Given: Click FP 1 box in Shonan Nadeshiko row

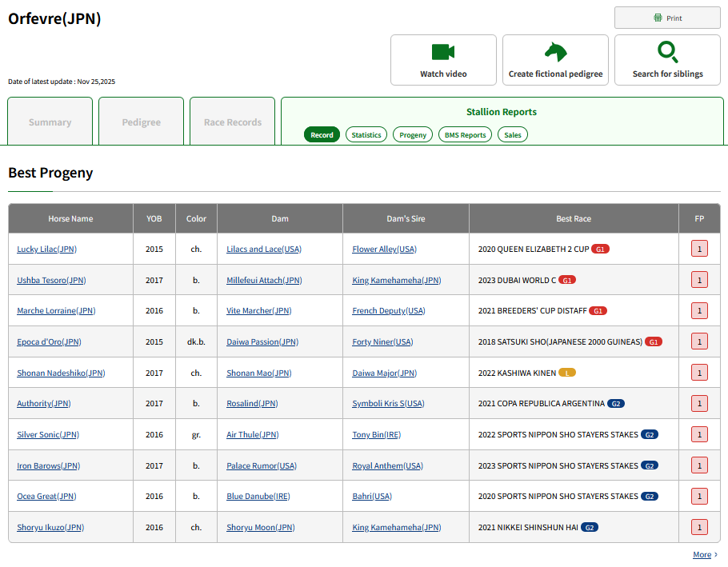Looking at the screenshot, I should pos(699,373).
